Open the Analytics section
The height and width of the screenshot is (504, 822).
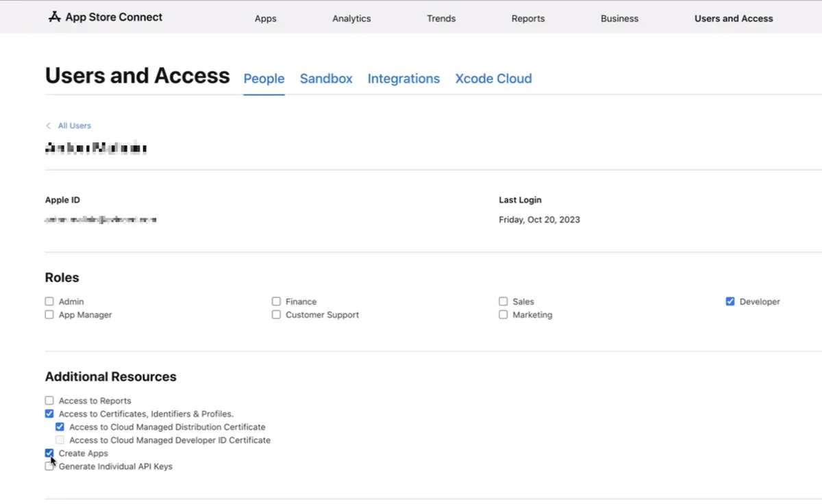[351, 18]
